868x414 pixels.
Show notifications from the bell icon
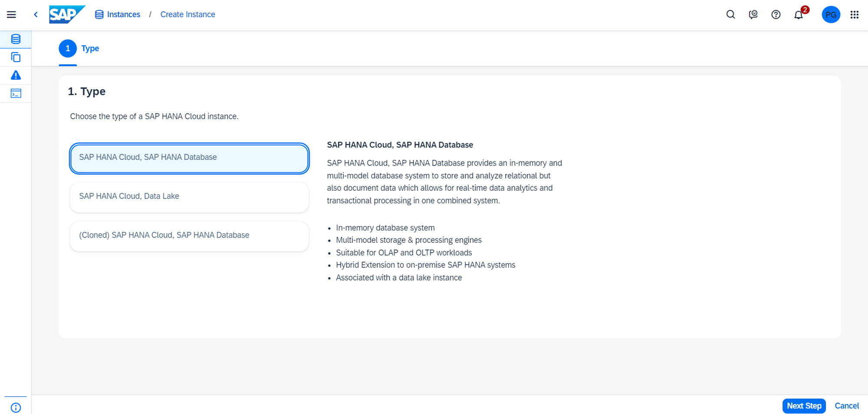[x=799, y=15]
